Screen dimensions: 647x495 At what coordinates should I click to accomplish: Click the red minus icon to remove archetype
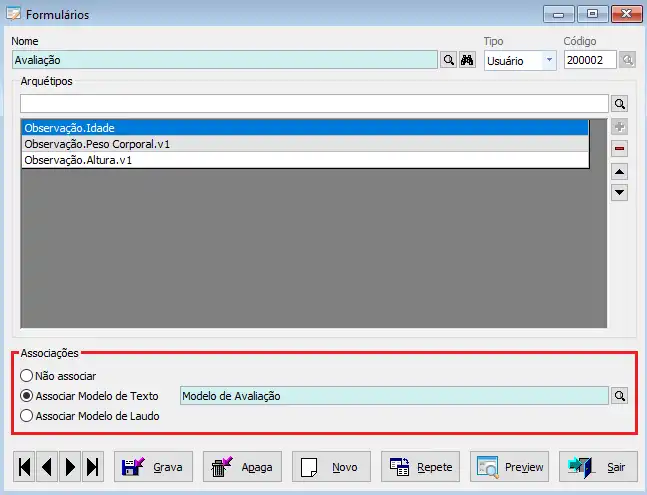tap(619, 148)
